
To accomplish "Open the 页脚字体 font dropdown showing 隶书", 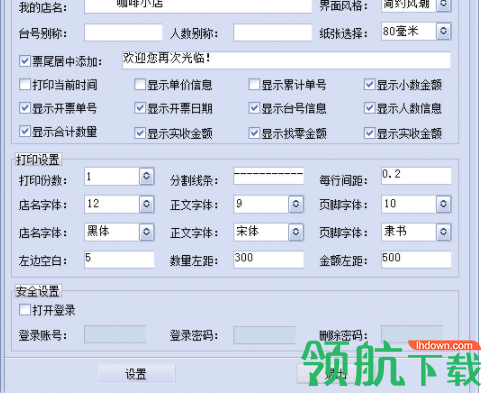I will [x=443, y=232].
